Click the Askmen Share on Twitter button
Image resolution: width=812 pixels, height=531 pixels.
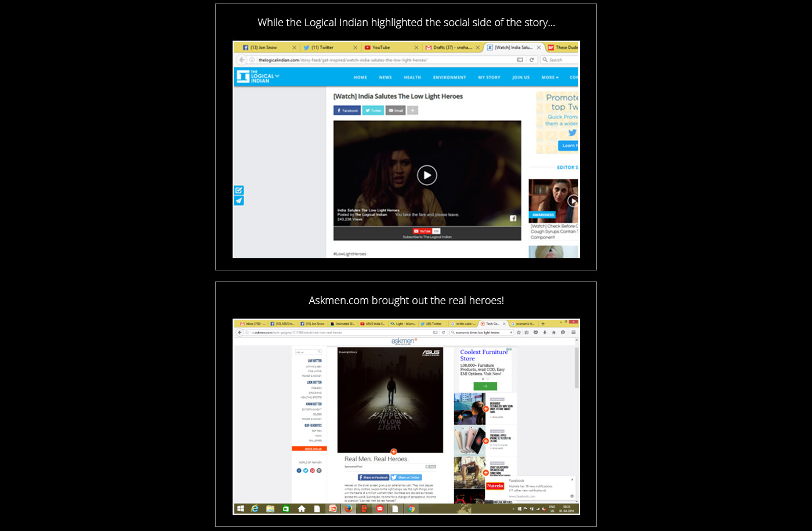click(x=406, y=478)
